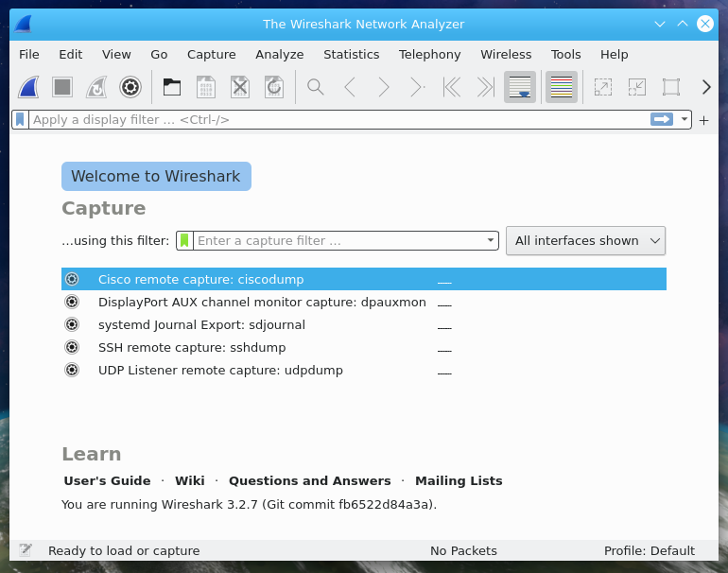728x573 pixels.
Task: Click Ready to load or capture status text
Action: pos(124,550)
